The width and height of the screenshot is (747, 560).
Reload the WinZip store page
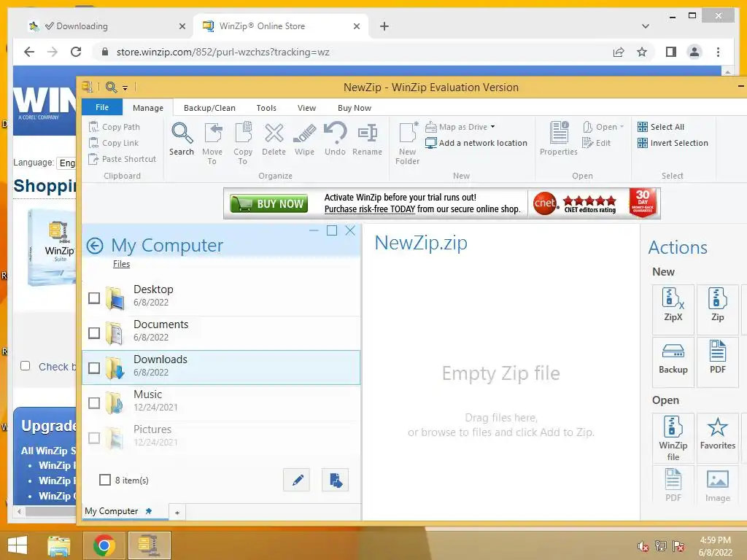pos(76,52)
